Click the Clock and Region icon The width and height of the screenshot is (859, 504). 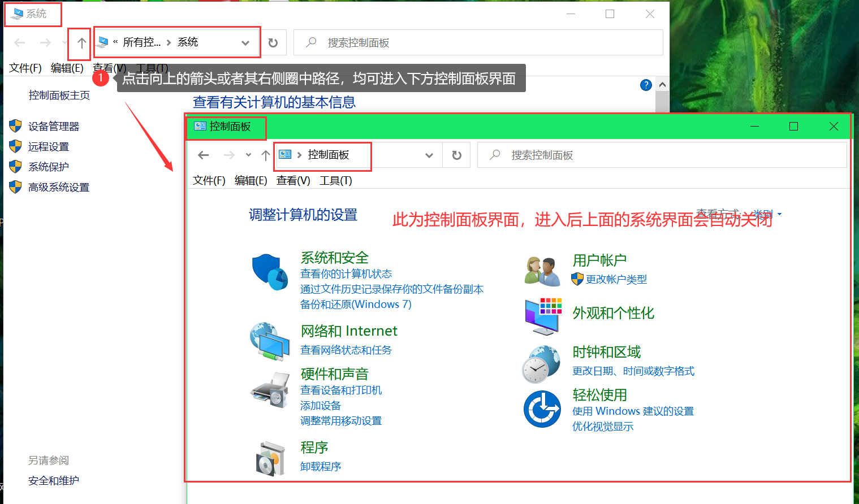click(542, 364)
